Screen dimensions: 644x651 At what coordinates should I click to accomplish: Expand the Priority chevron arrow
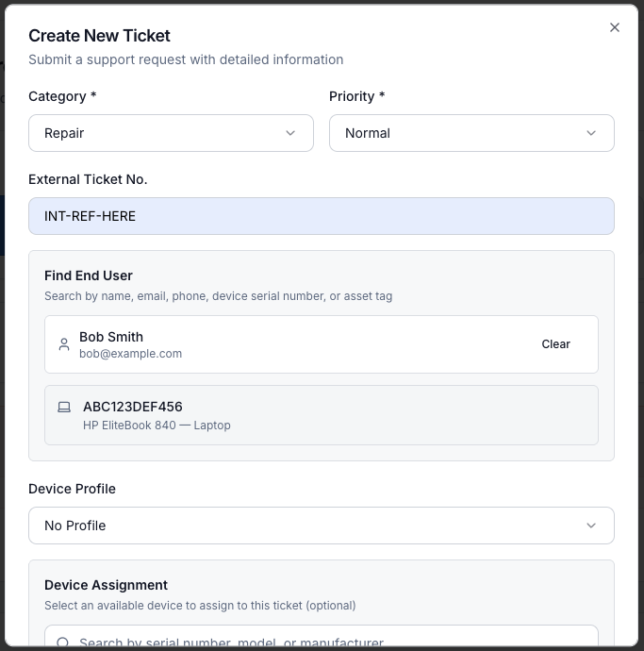[x=591, y=133]
